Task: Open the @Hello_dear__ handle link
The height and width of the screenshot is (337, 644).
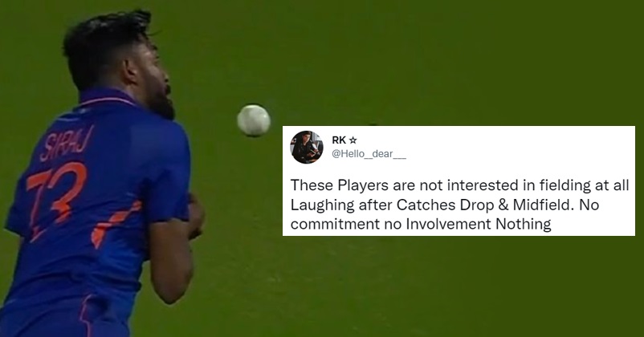Action: pos(369,154)
